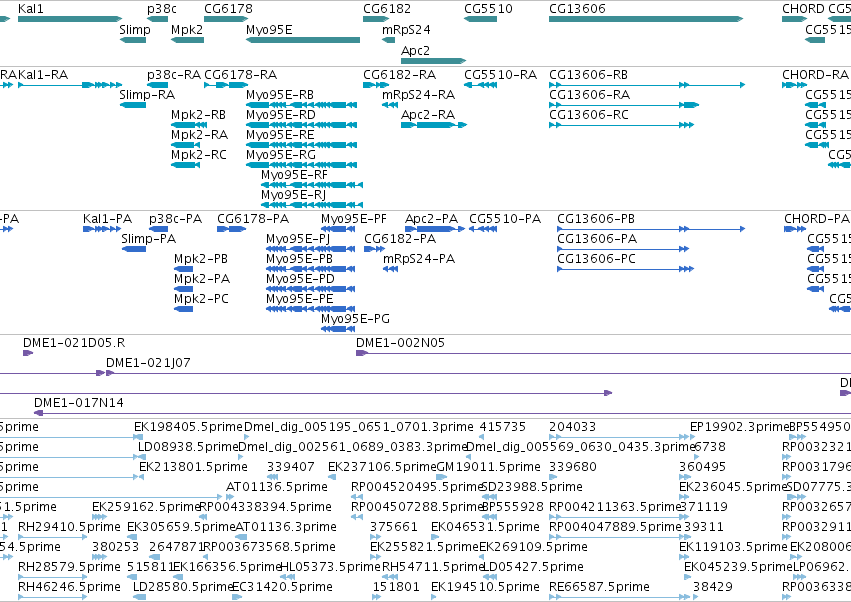Click the RP004338394.5prime EST label

[265, 507]
